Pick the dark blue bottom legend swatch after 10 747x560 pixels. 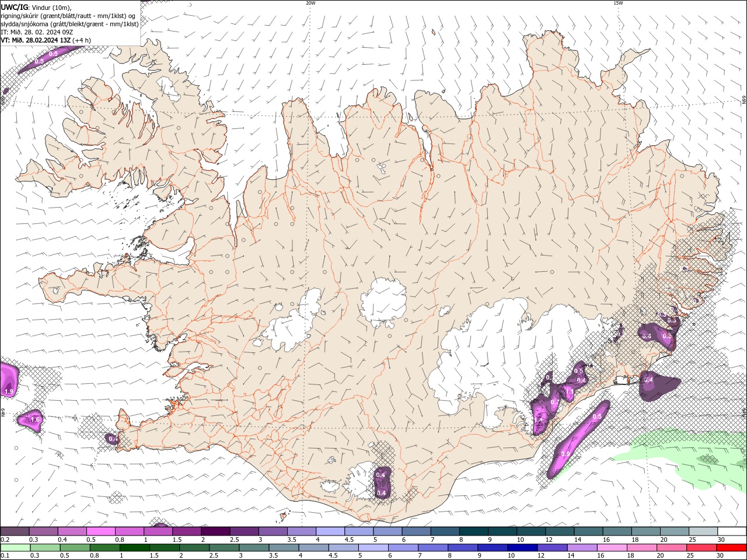(522, 547)
